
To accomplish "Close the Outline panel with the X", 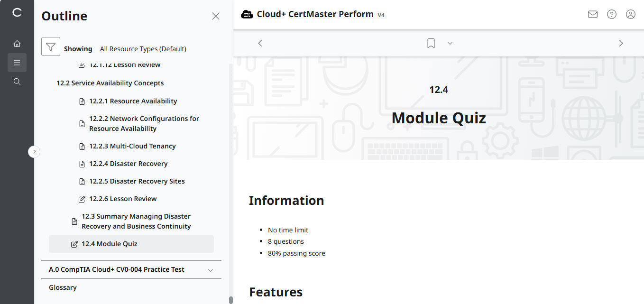I will [x=216, y=16].
